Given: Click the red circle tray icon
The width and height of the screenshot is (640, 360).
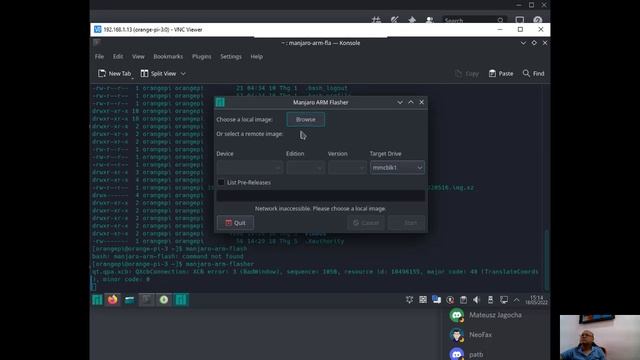Looking at the screenshot, I should [x=450, y=300].
